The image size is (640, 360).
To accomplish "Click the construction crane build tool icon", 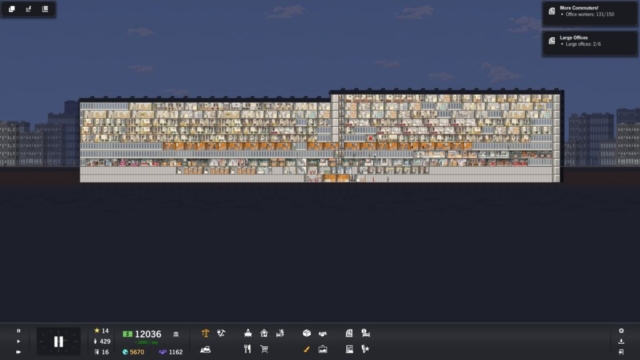I will [205, 333].
